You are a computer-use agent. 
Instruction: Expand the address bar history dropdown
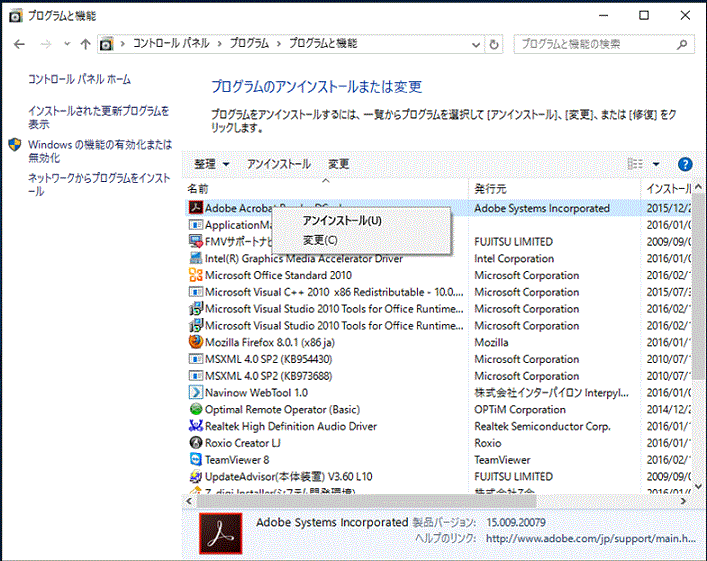click(x=476, y=44)
